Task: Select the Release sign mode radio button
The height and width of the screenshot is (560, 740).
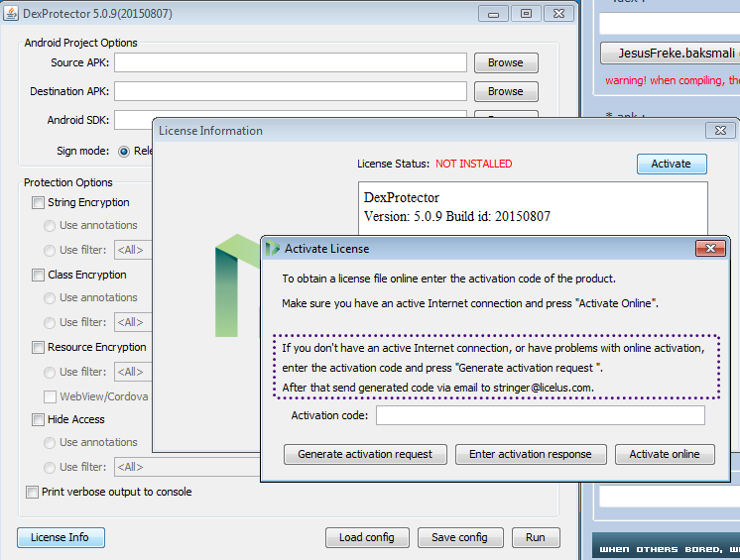Action: (x=124, y=152)
